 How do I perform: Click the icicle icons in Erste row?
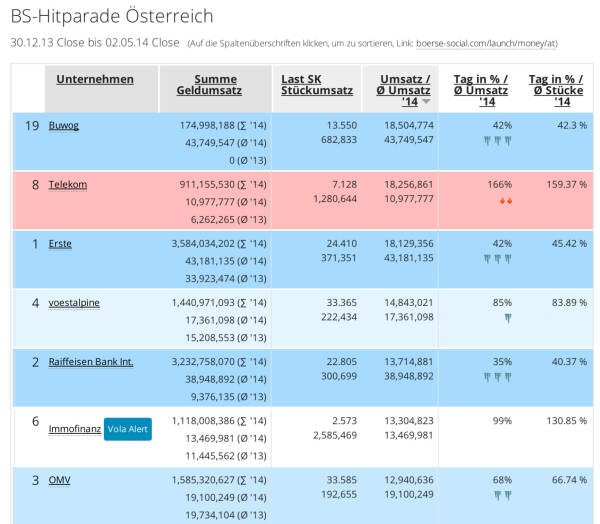coord(497,260)
